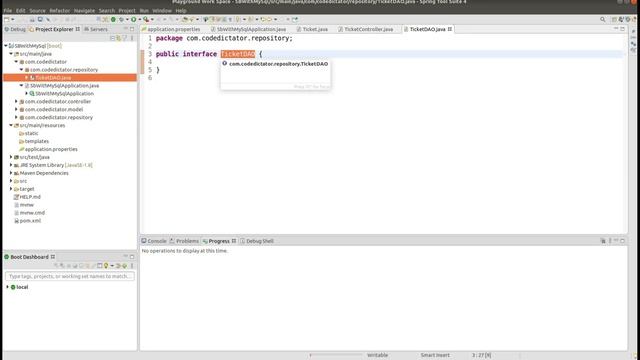This screenshot has height=360, width=640.
Task: Click the Save icon in main toolbar
Action: tap(32, 19)
